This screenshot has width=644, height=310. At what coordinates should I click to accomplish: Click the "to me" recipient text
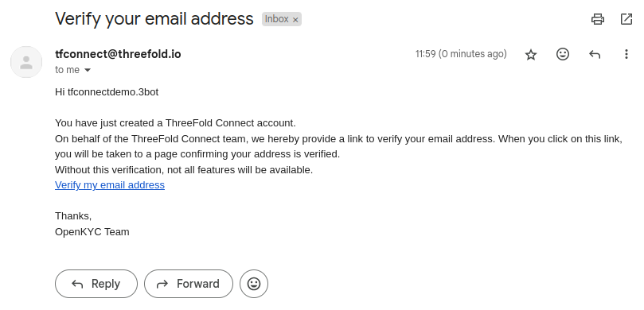click(x=68, y=70)
